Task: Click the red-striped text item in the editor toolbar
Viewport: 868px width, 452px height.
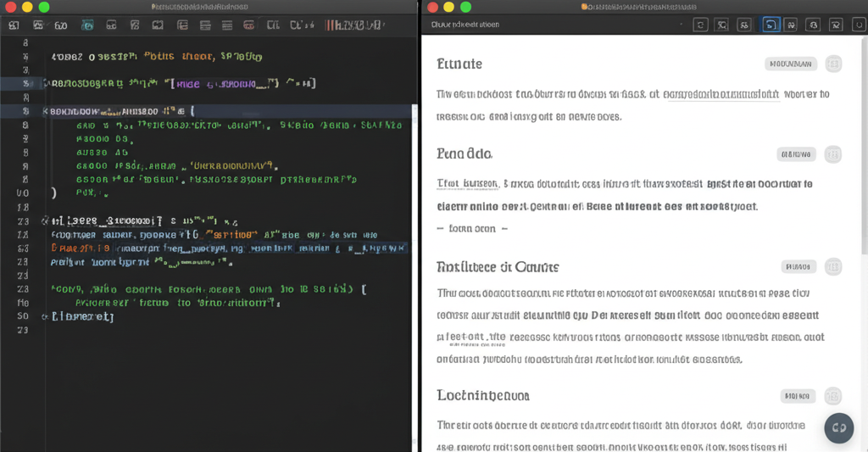Action: 354,25
